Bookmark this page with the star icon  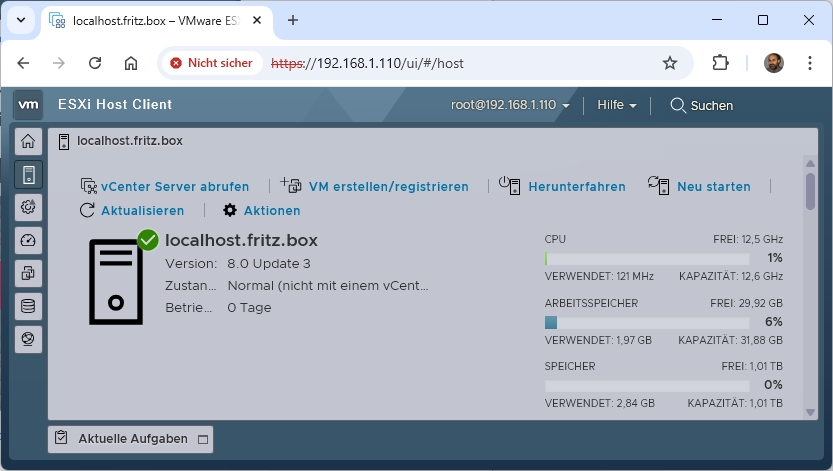point(670,63)
